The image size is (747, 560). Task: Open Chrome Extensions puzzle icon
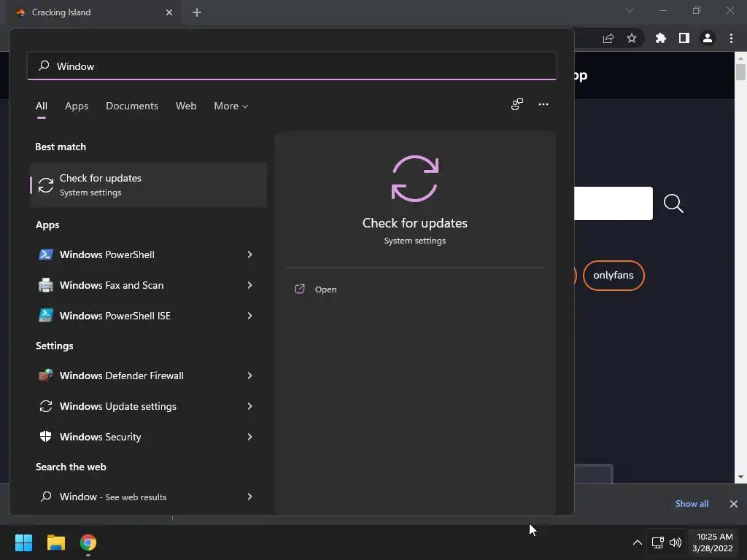pos(660,38)
